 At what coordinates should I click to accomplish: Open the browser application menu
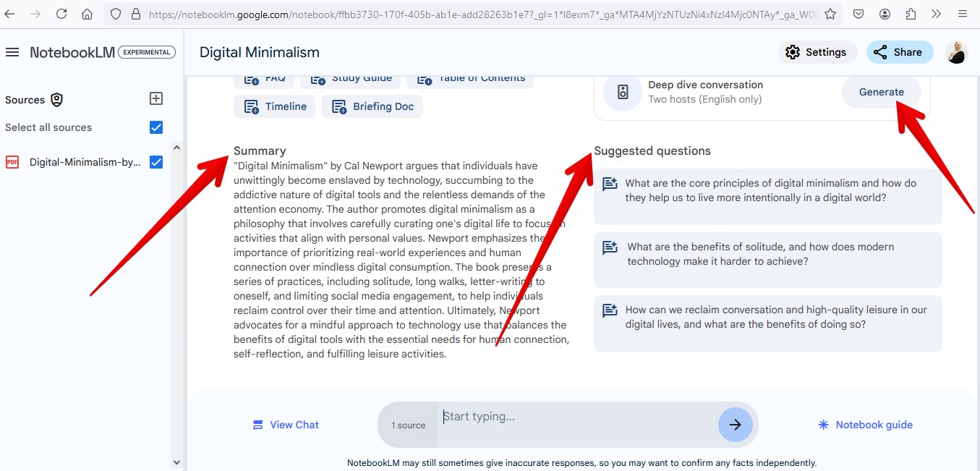pyautogui.click(x=962, y=14)
